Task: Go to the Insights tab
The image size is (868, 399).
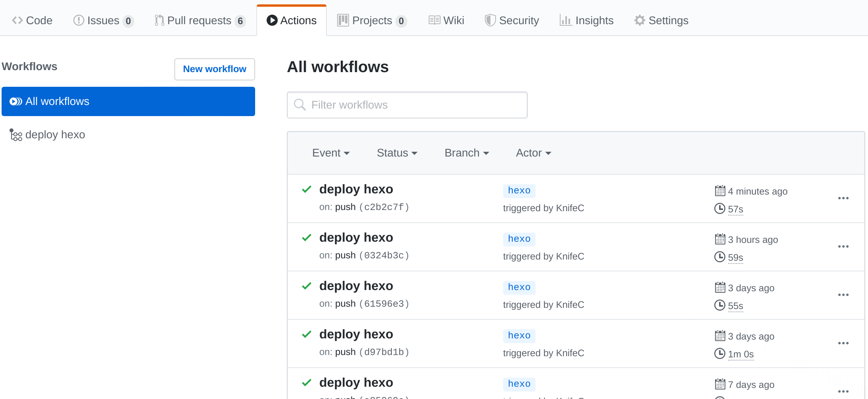Action: point(586,20)
